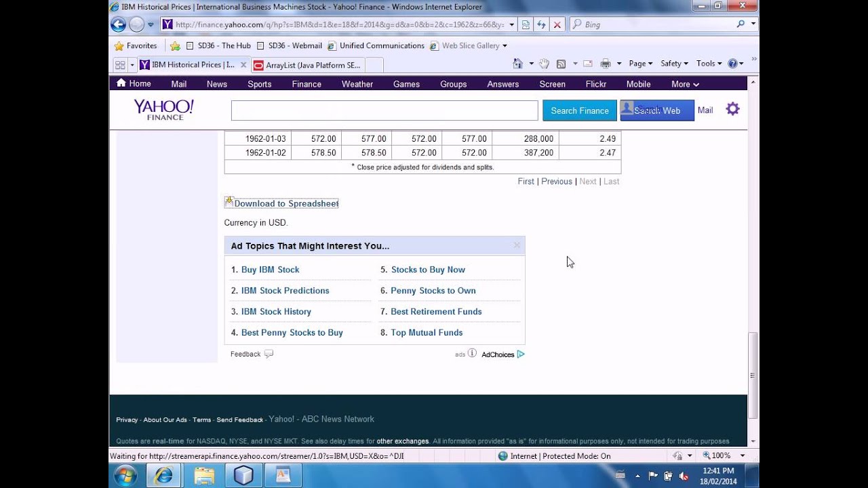Open Finance in Yahoo navigation bar
Viewport: 868px width, 488px height.
[307, 84]
